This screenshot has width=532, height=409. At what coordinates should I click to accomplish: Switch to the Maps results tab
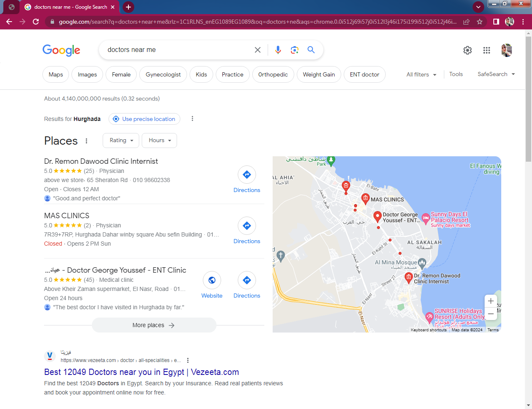(x=56, y=75)
